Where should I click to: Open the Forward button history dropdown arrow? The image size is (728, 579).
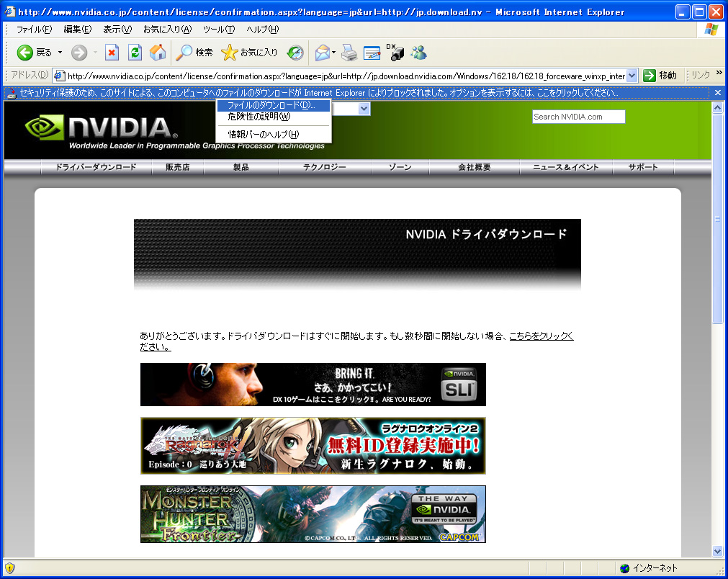pos(95,53)
